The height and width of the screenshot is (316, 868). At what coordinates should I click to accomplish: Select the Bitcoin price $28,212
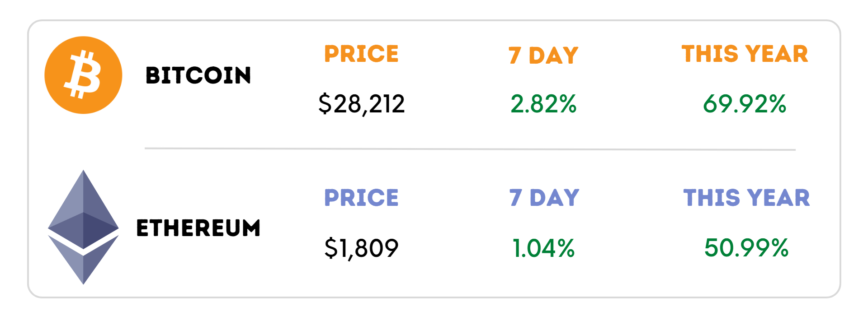(x=361, y=104)
